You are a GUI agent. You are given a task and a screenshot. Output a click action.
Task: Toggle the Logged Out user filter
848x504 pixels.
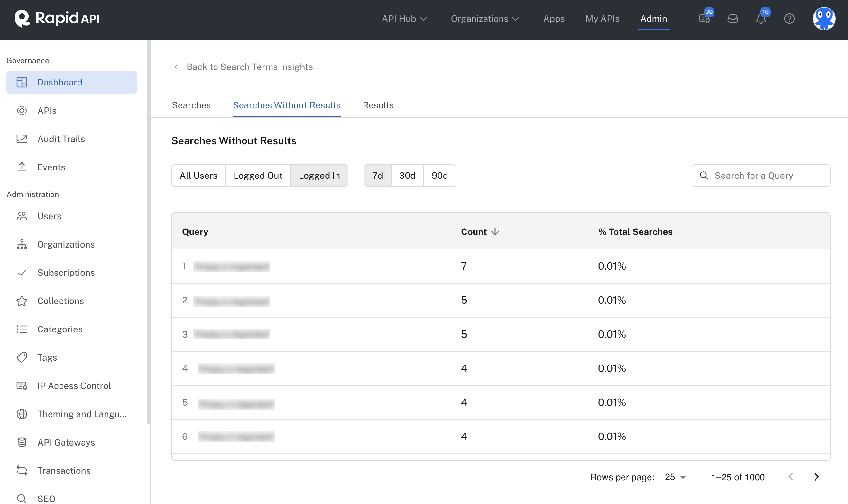pyautogui.click(x=258, y=175)
